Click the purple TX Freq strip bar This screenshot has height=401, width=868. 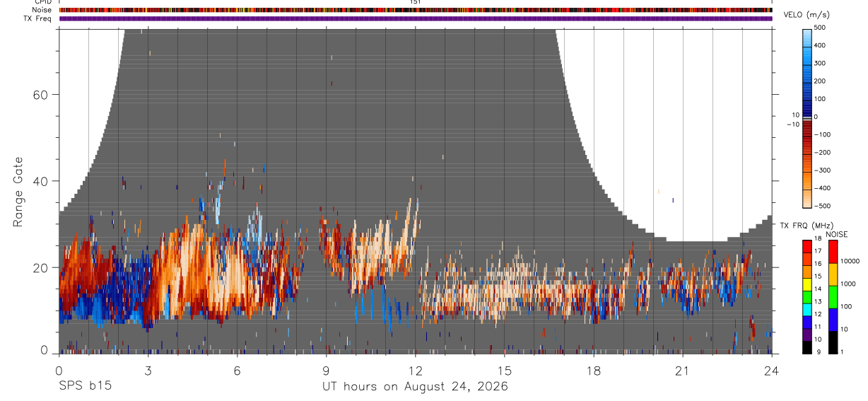click(416, 18)
